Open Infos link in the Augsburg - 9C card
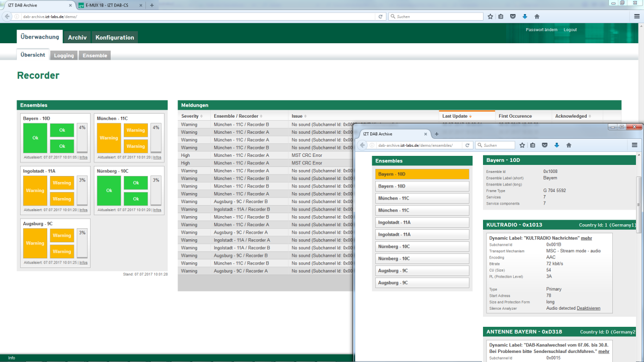The image size is (644, 362). (83, 262)
